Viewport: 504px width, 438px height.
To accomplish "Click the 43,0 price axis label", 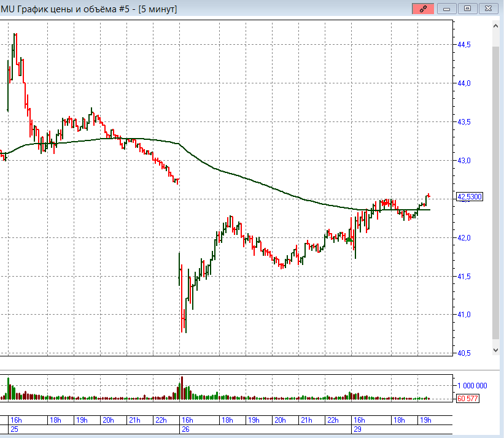I will click(464, 161).
